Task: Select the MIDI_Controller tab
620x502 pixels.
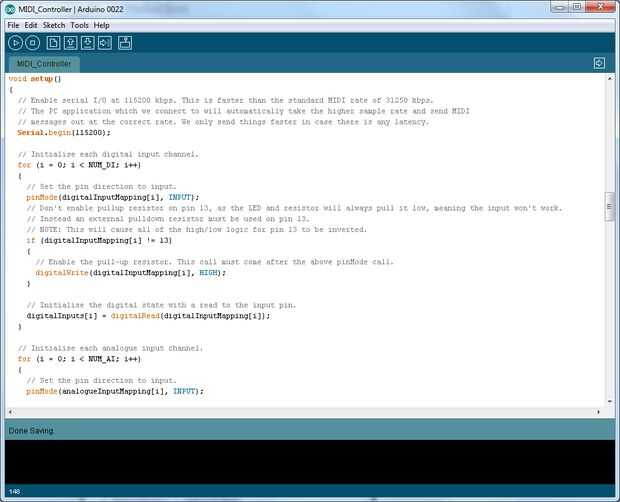Action: (44, 64)
